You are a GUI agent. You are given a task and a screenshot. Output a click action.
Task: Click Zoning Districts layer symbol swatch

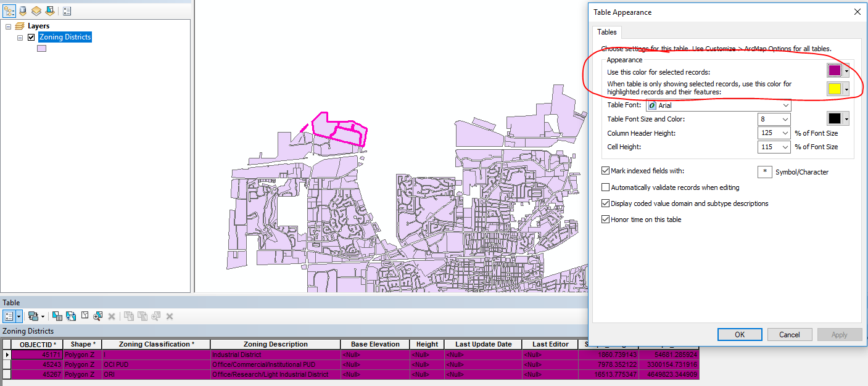(x=41, y=49)
